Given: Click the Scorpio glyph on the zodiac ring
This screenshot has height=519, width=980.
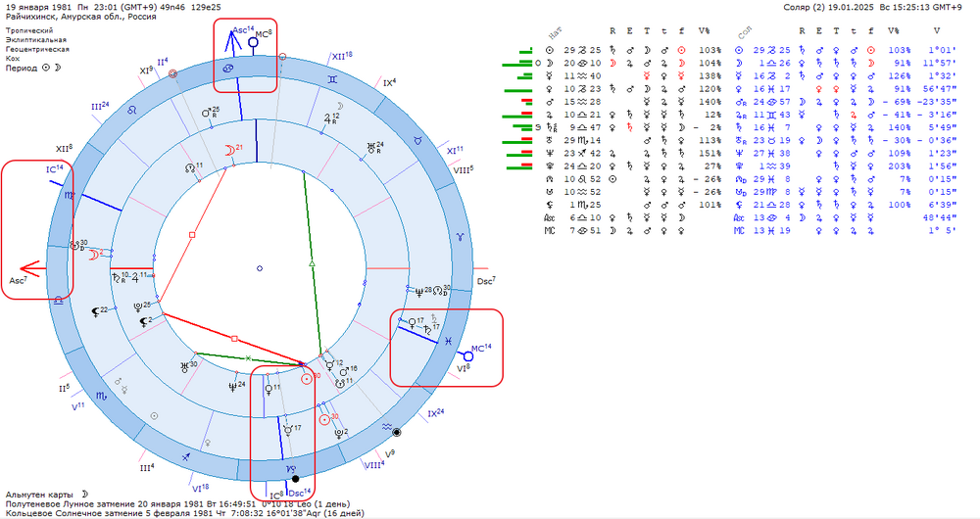Looking at the screenshot, I should 101,396.
